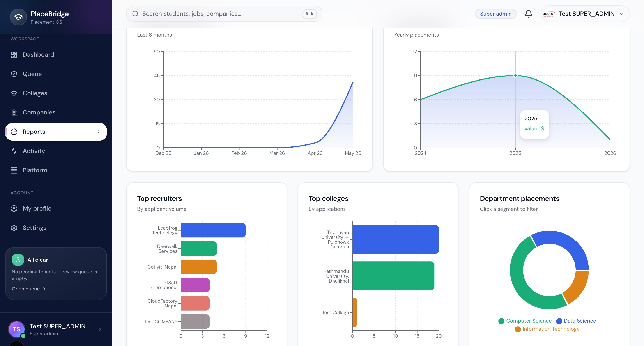644x346 pixels.
Task: Expand the sidebar footer user chevron
Action: click(100, 329)
